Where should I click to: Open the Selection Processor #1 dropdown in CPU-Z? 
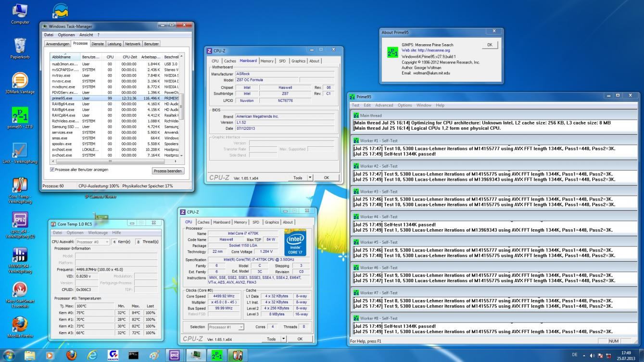226,327
